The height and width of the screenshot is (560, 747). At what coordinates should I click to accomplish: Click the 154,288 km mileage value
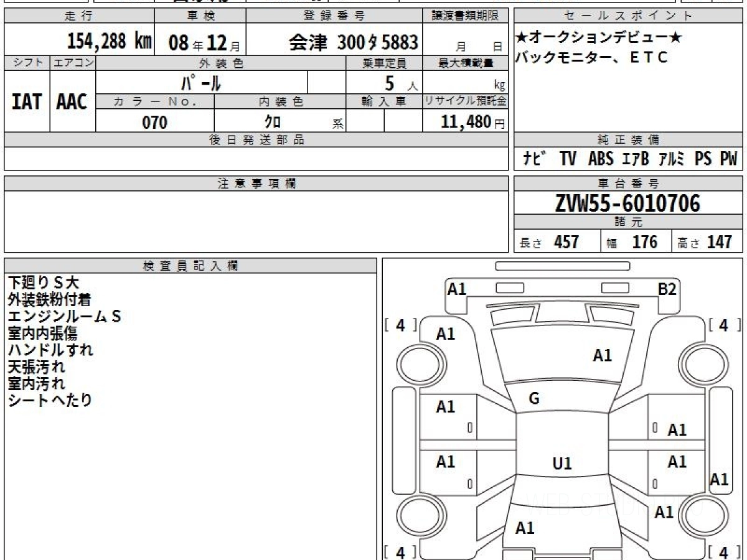[x=109, y=41]
